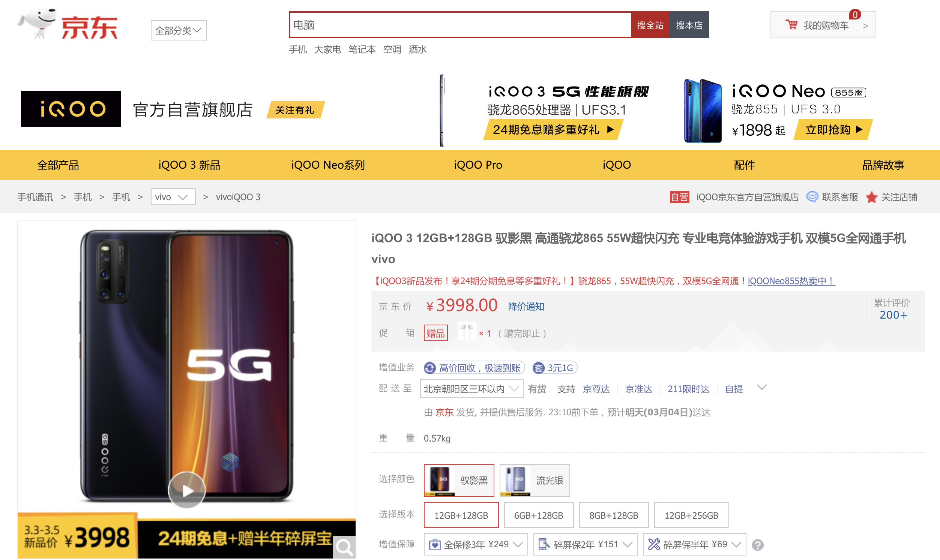Click the 高价回收 recycle icon

pyautogui.click(x=429, y=368)
